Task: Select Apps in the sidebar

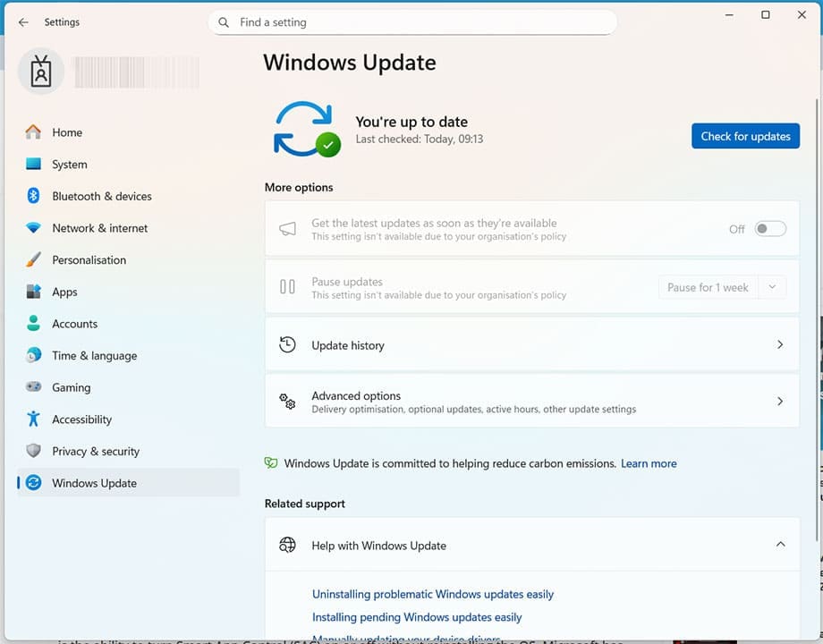Action: point(64,292)
